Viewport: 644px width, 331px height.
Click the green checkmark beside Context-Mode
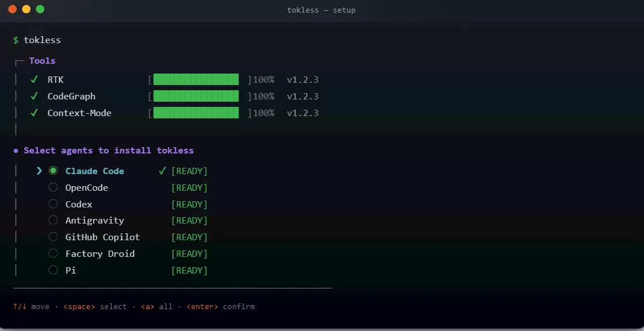(35, 113)
